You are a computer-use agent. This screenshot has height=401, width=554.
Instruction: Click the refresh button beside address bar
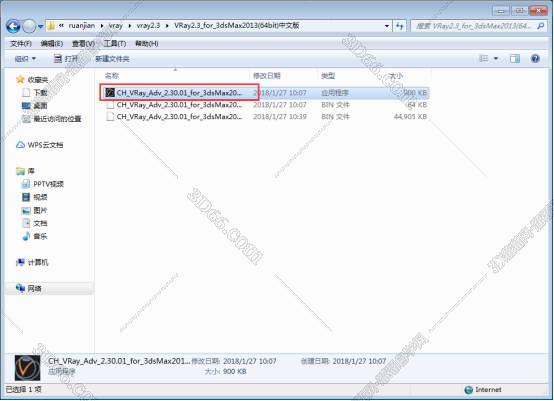[400, 26]
